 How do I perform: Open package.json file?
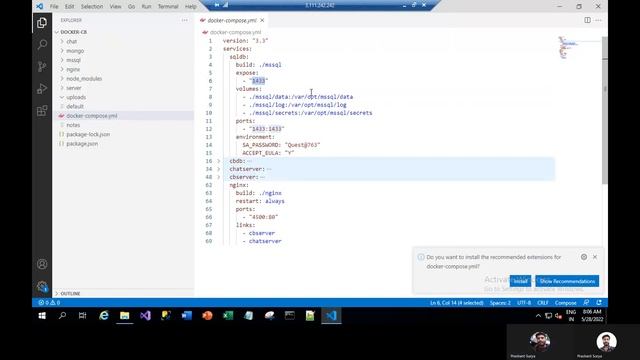tap(82, 144)
